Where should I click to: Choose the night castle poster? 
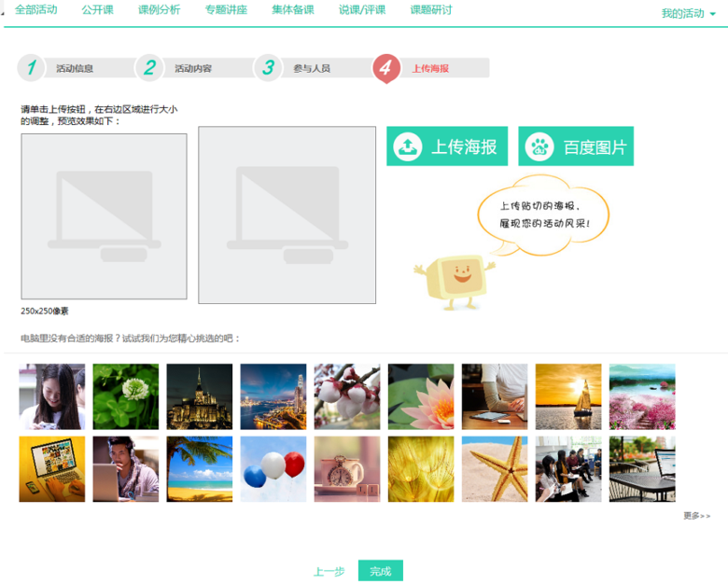point(200,396)
